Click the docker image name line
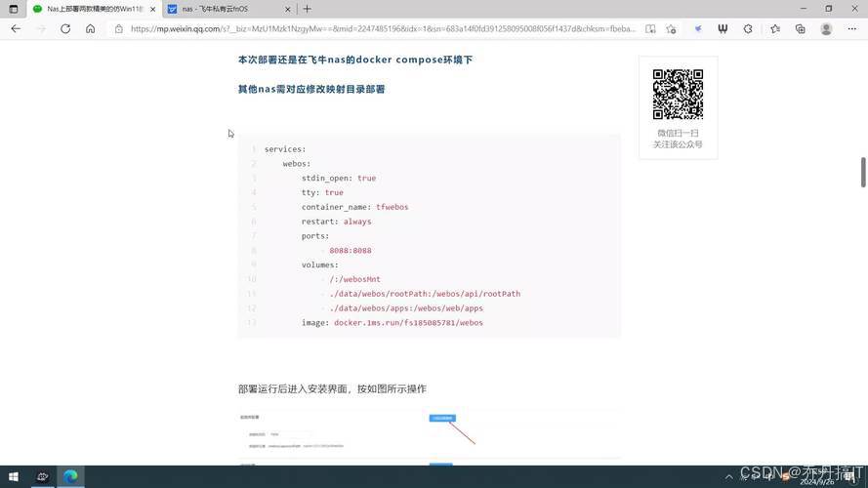Screen dimensions: 868x488 (392, 322)
